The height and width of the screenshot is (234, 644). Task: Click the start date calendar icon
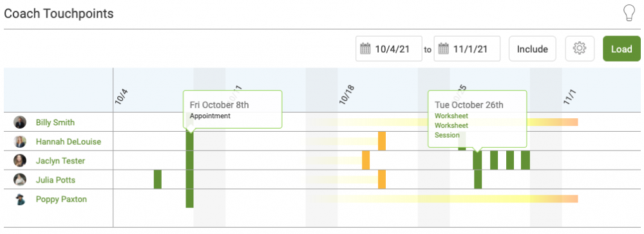tap(365, 49)
